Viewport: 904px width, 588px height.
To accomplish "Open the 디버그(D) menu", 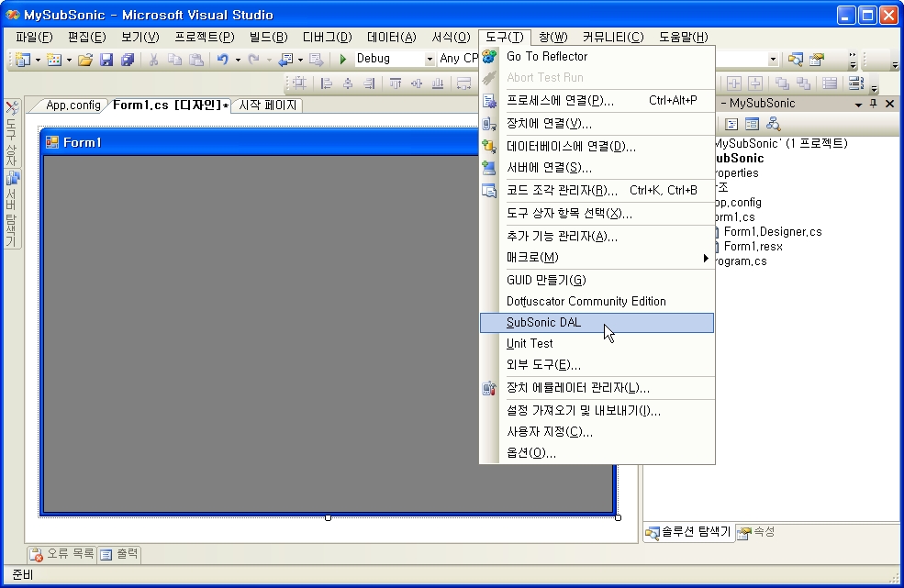I will (x=327, y=38).
